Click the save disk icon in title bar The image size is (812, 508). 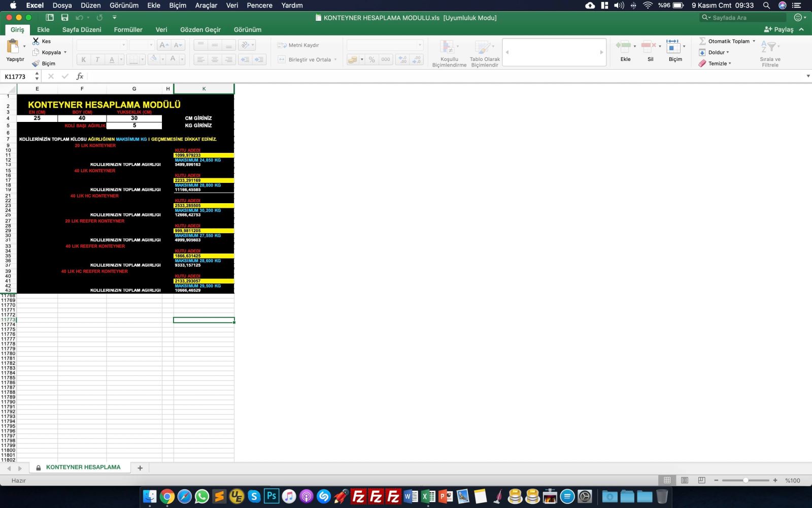[64, 18]
